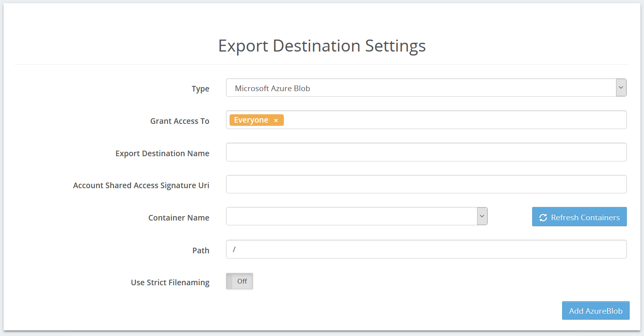
Task: Click the Account Shared Access Signature Uri input
Action: click(x=426, y=184)
